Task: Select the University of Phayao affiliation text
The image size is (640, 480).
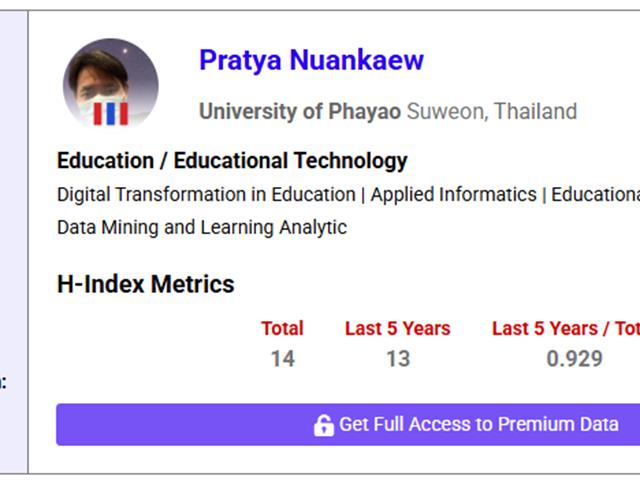Action: [300, 111]
